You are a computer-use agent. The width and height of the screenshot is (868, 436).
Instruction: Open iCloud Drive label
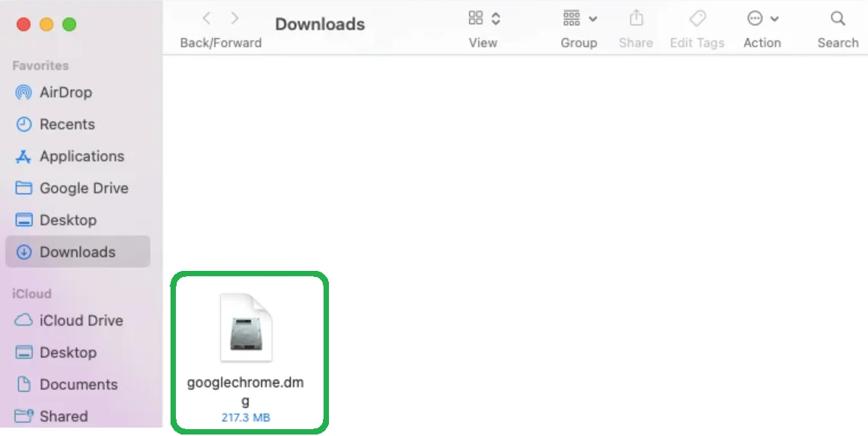point(81,320)
